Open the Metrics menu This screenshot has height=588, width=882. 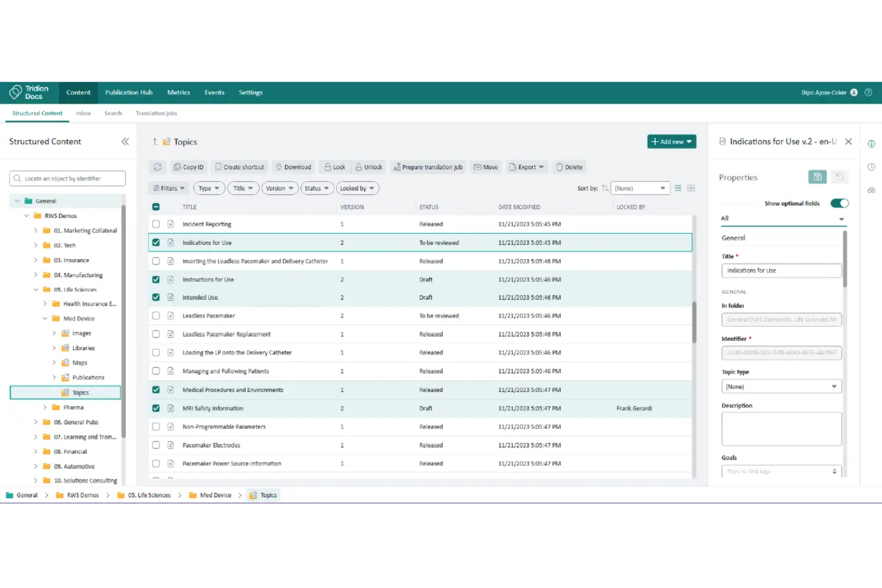click(179, 92)
